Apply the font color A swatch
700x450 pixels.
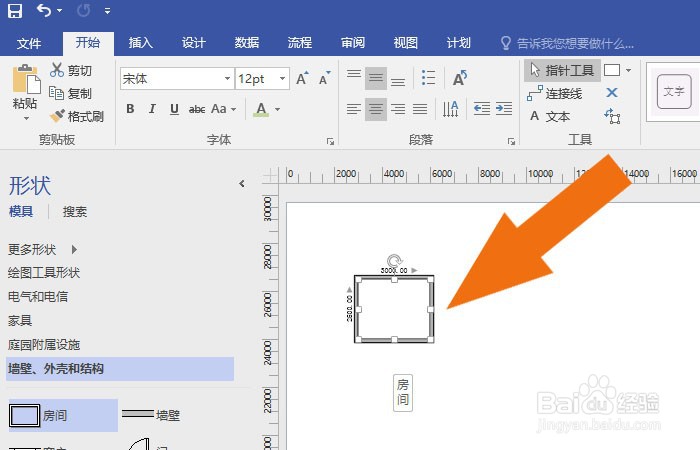(261, 109)
